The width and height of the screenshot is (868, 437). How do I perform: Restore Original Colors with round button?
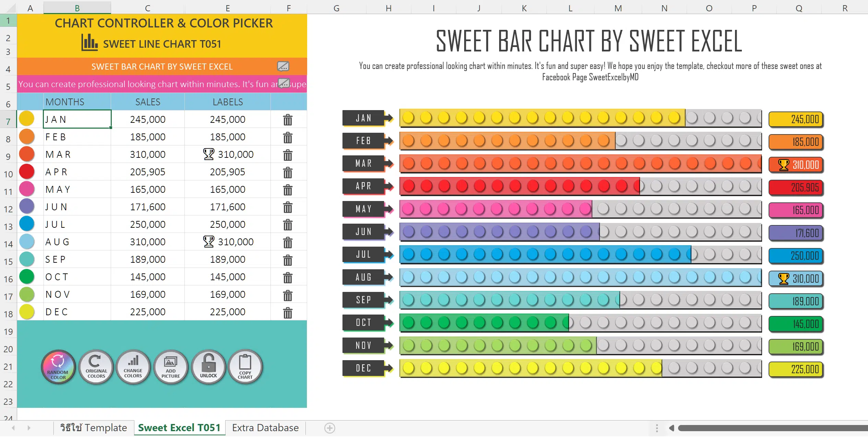(96, 367)
